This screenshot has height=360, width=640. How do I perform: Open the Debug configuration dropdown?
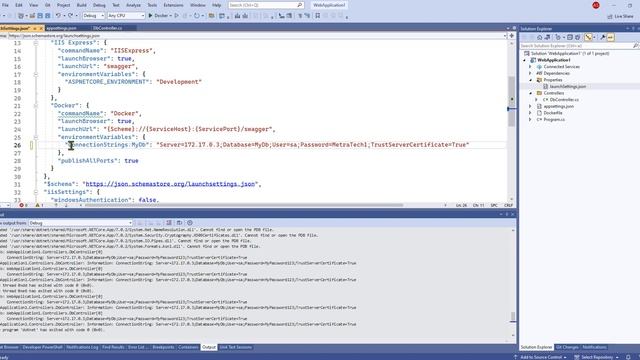(x=93, y=16)
